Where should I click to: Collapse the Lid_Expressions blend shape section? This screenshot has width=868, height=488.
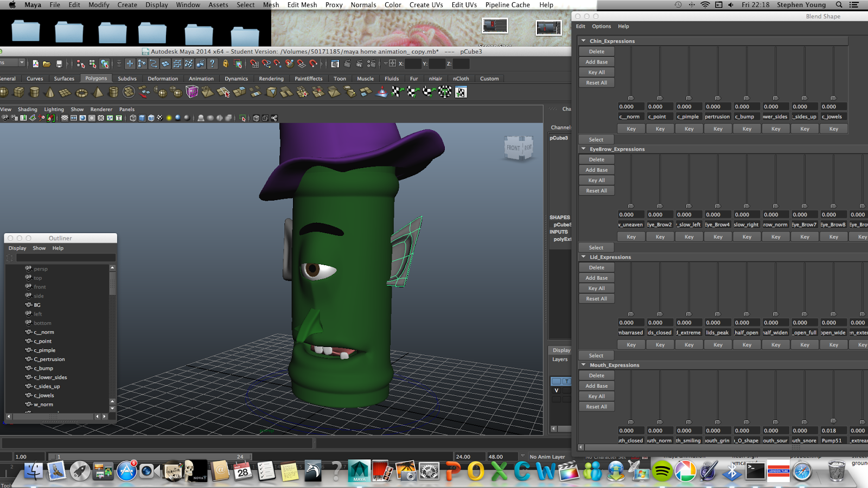tap(584, 256)
